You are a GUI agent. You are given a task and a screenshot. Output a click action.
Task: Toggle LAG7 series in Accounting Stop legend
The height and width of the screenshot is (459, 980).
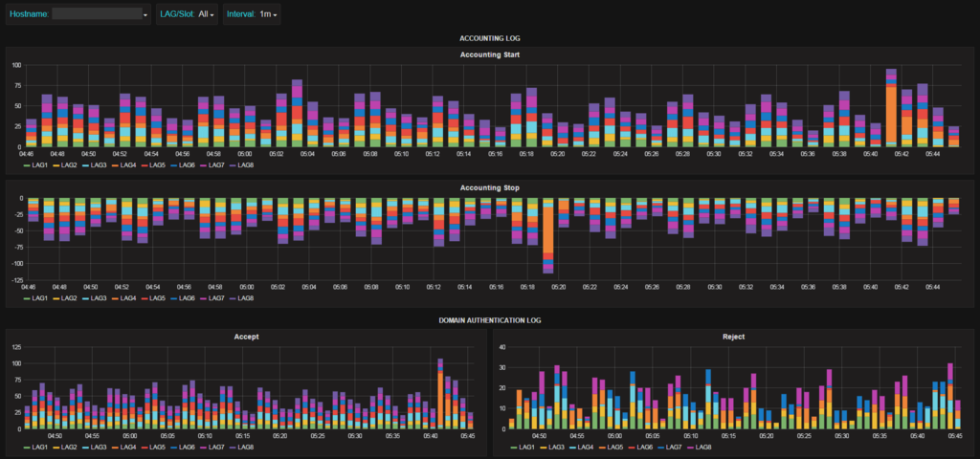click(x=212, y=298)
